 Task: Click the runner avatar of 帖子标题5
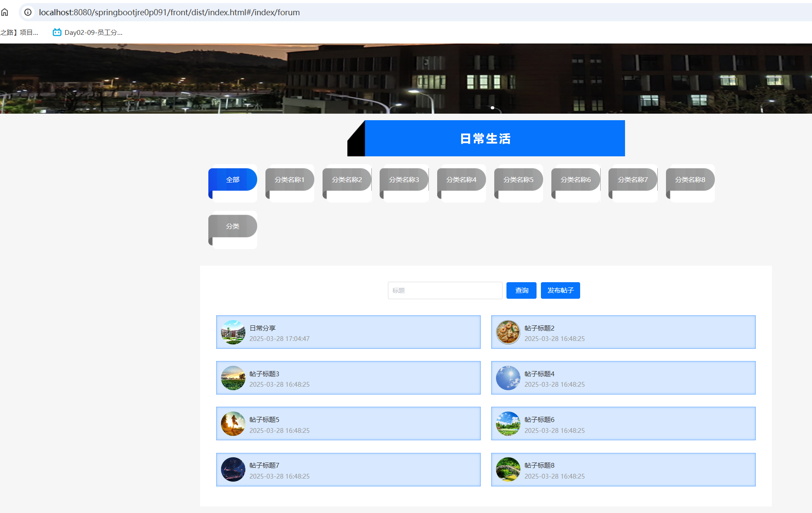pos(233,424)
